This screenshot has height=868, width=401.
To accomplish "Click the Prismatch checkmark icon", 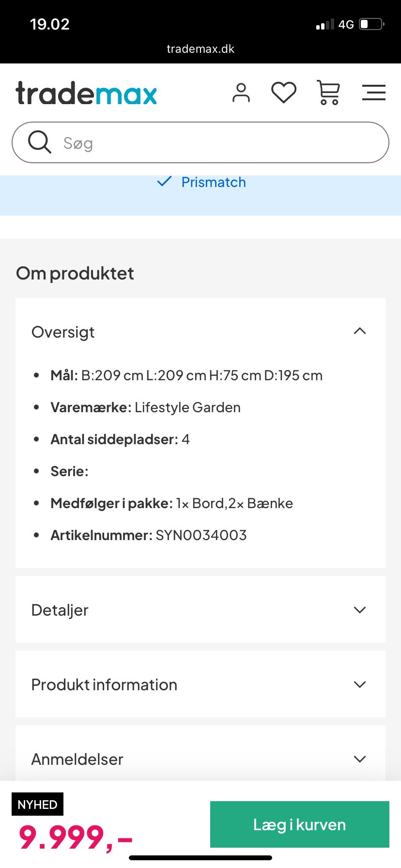I will [x=165, y=182].
